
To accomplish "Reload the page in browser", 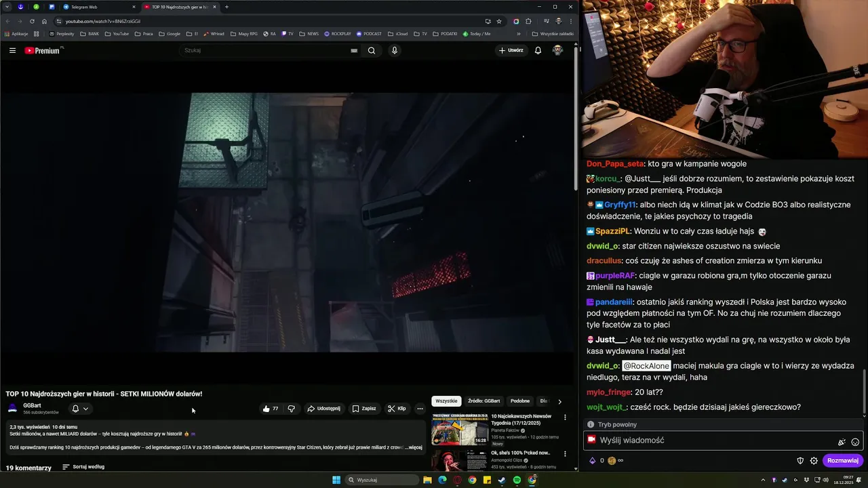I will point(32,21).
